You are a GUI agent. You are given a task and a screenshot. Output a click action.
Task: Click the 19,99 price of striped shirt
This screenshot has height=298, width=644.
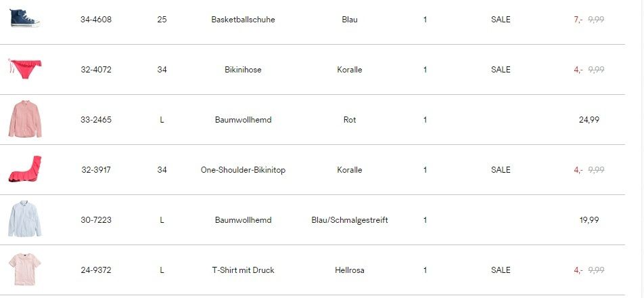[x=589, y=220]
